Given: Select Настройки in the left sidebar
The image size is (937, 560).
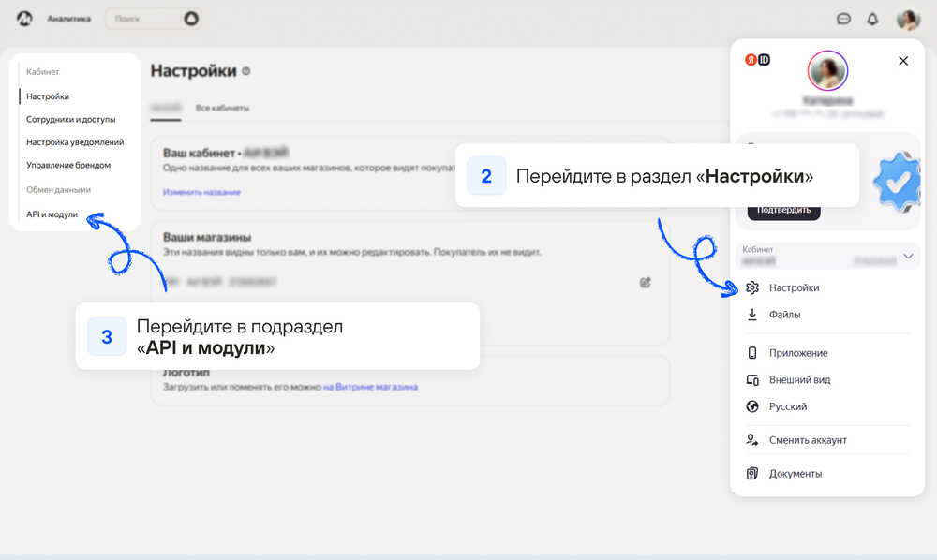Looking at the screenshot, I should pos(48,96).
